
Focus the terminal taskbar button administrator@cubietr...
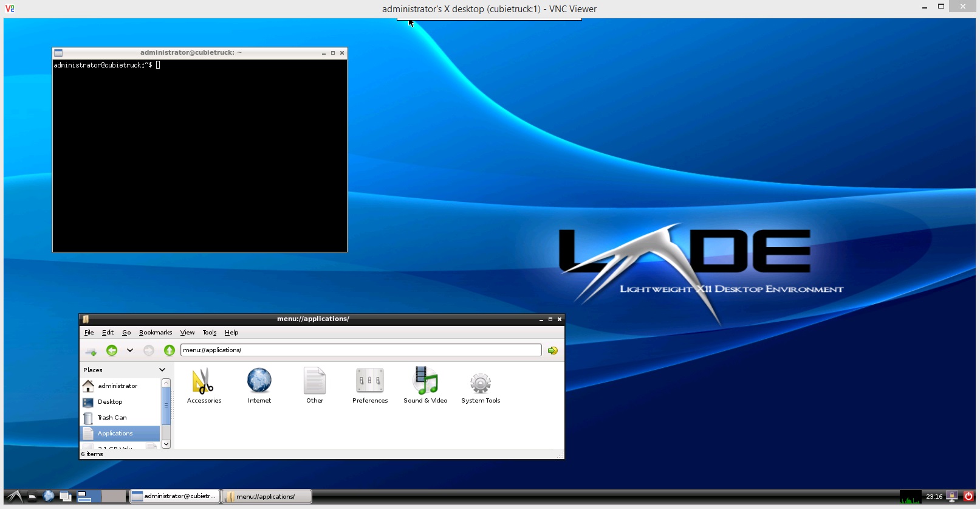tap(175, 496)
